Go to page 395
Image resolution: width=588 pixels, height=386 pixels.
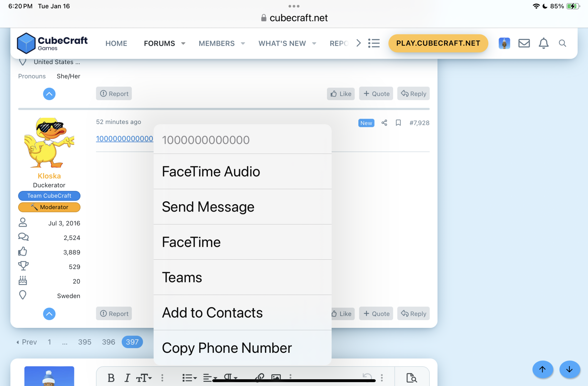(85, 342)
